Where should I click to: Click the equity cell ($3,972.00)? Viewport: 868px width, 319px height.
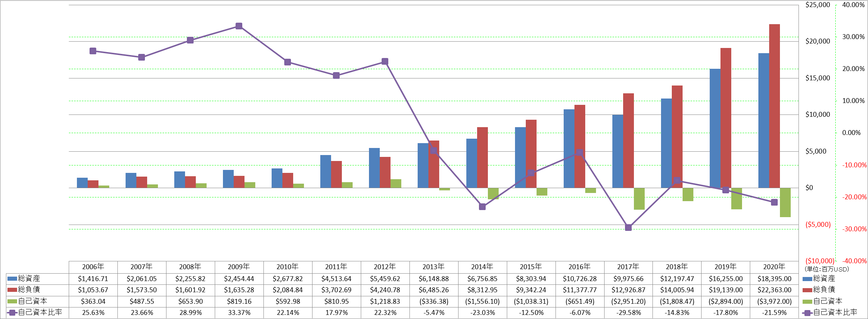[x=774, y=301]
